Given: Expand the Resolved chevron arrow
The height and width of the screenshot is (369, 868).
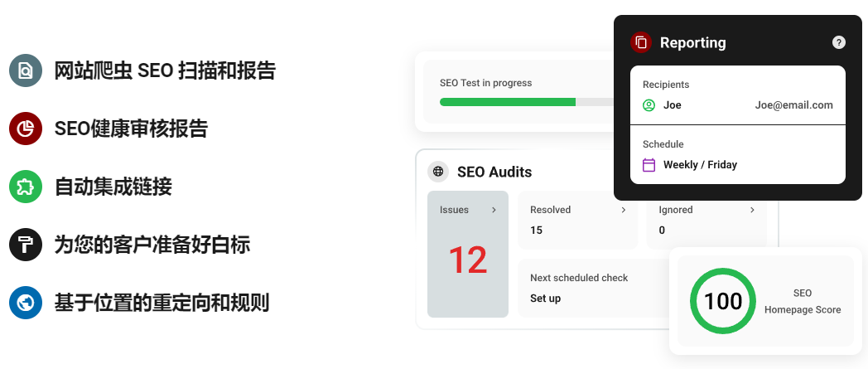Looking at the screenshot, I should [624, 210].
